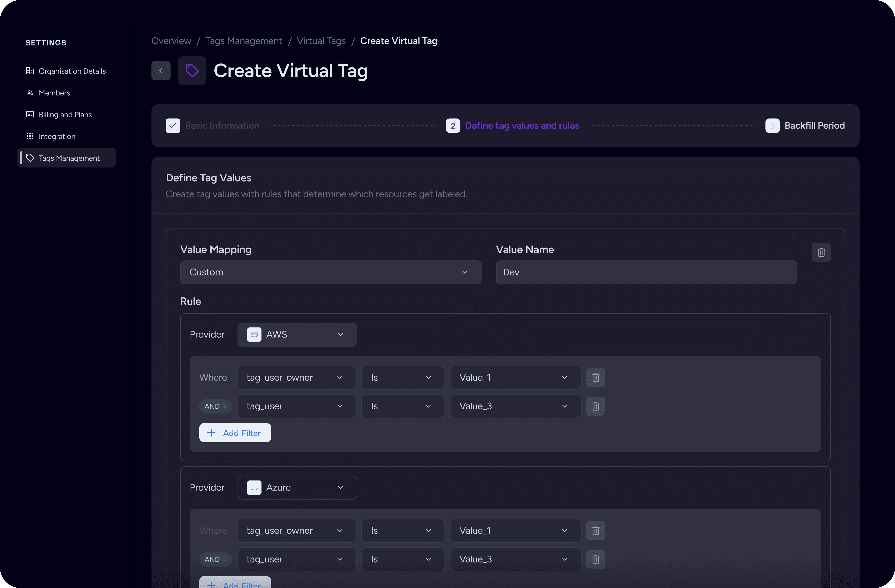
Task: Click the Create Virtual Tag breadcrumb
Action: pos(399,41)
